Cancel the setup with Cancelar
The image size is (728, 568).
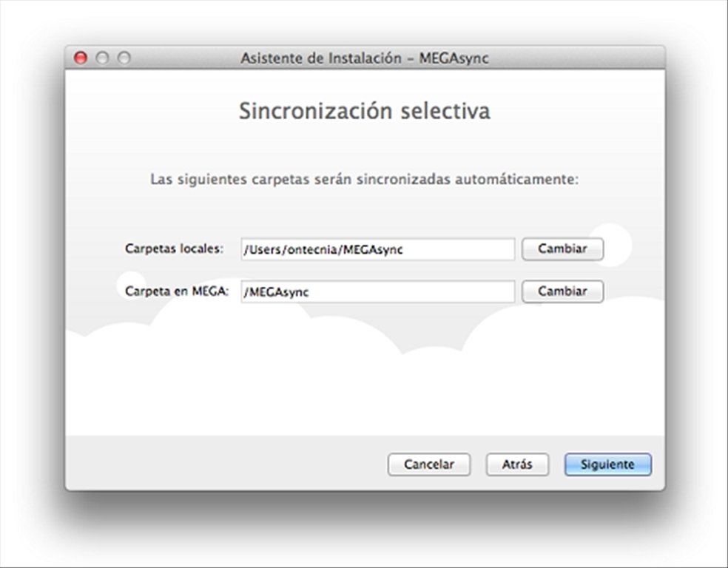[429, 464]
